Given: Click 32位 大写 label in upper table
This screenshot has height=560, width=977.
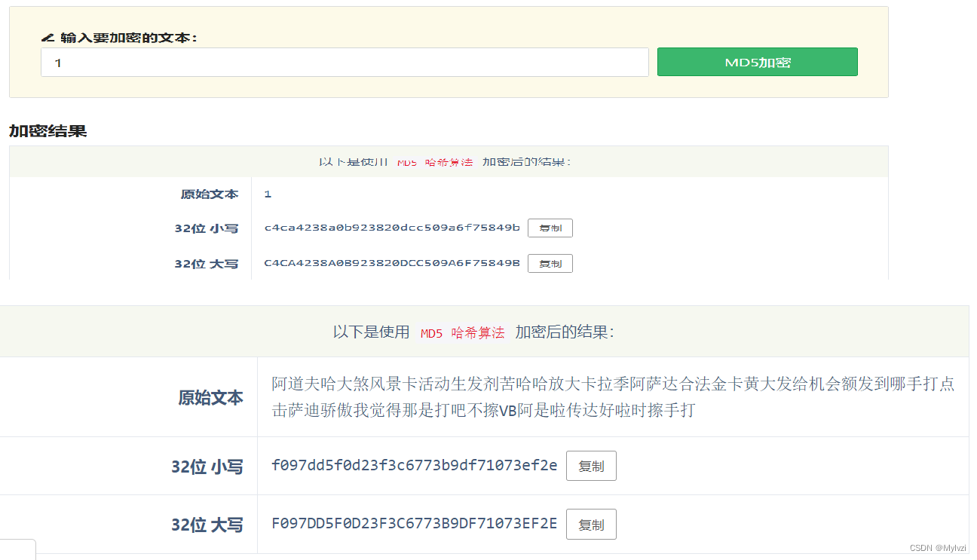Looking at the screenshot, I should [207, 264].
